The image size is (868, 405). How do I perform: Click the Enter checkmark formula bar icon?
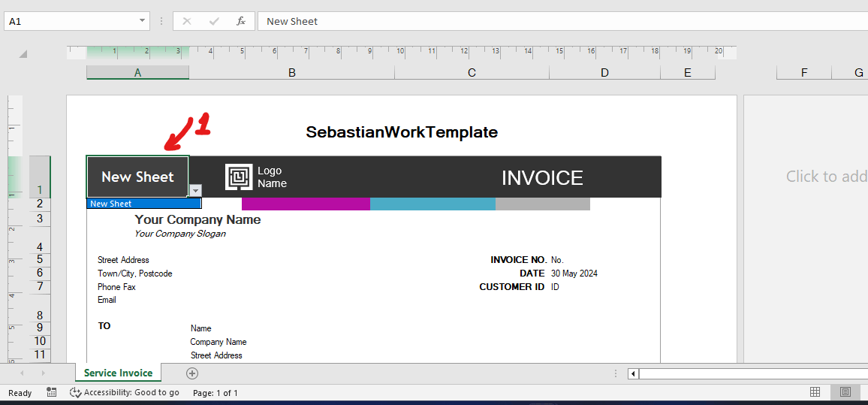point(214,21)
